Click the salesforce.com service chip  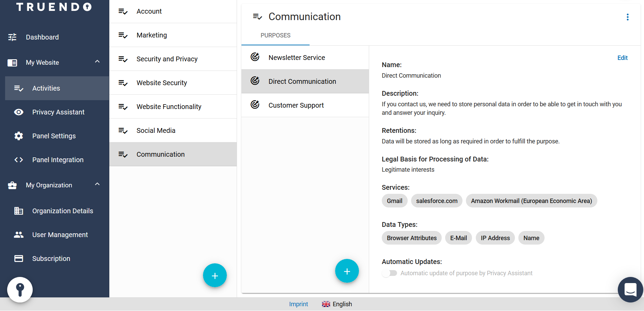[437, 201]
